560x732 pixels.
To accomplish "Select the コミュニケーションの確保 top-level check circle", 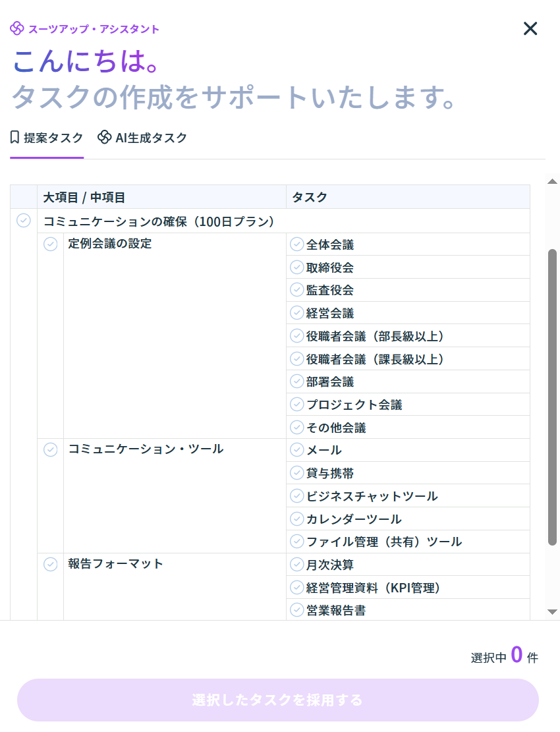I will tap(24, 221).
